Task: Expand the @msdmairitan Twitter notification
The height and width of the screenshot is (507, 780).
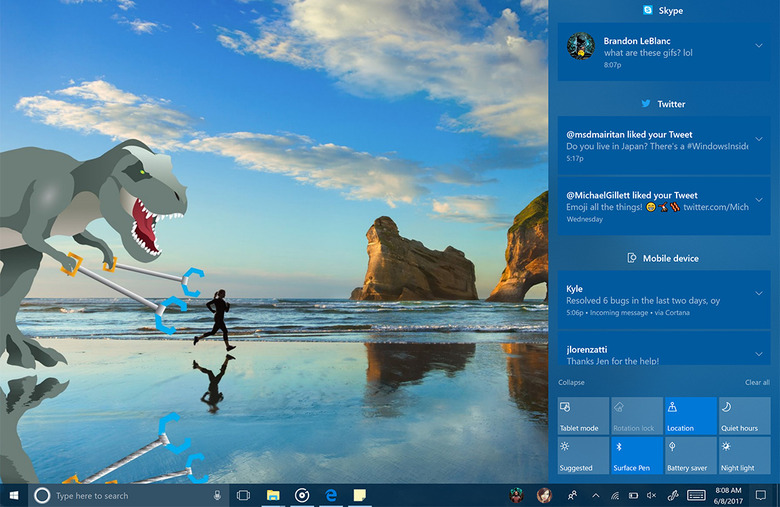Action: [760, 140]
